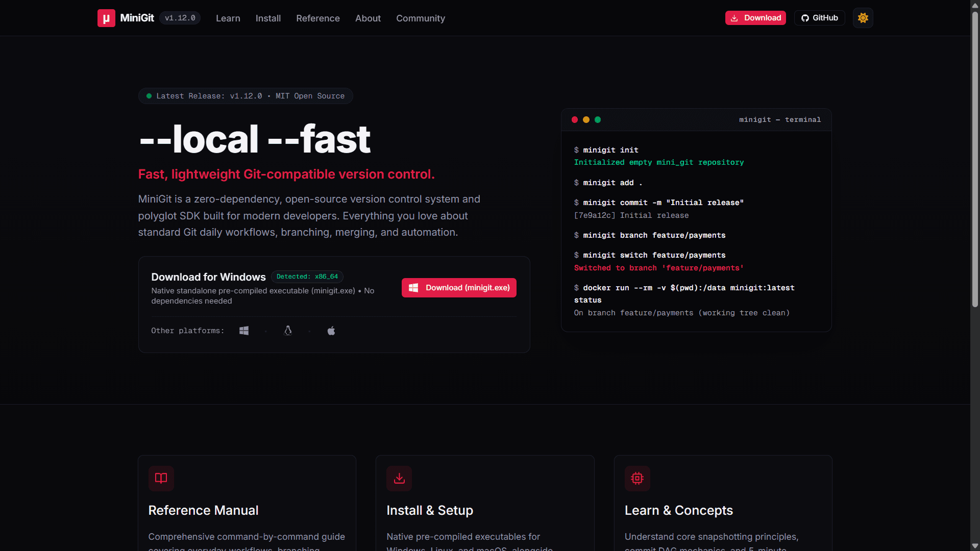
Task: Click the page vertical scrollbar thumb
Action: tap(975, 158)
